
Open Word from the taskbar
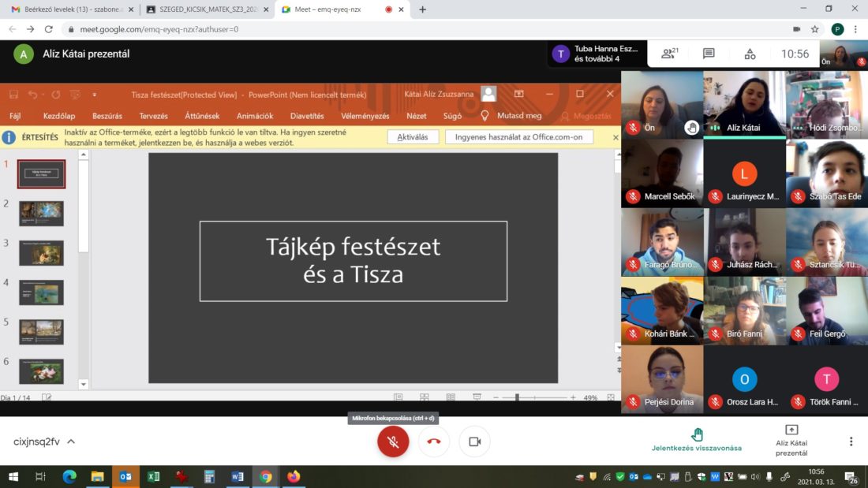238,476
